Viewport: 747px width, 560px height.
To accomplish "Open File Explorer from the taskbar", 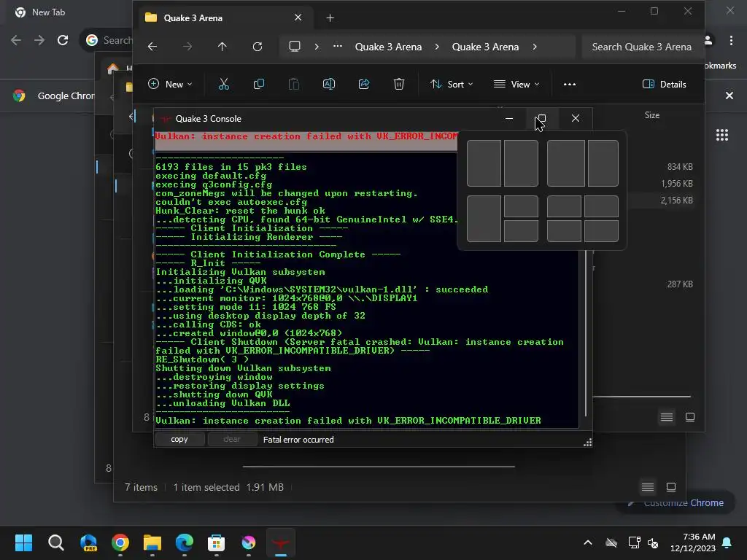I will 152,542.
